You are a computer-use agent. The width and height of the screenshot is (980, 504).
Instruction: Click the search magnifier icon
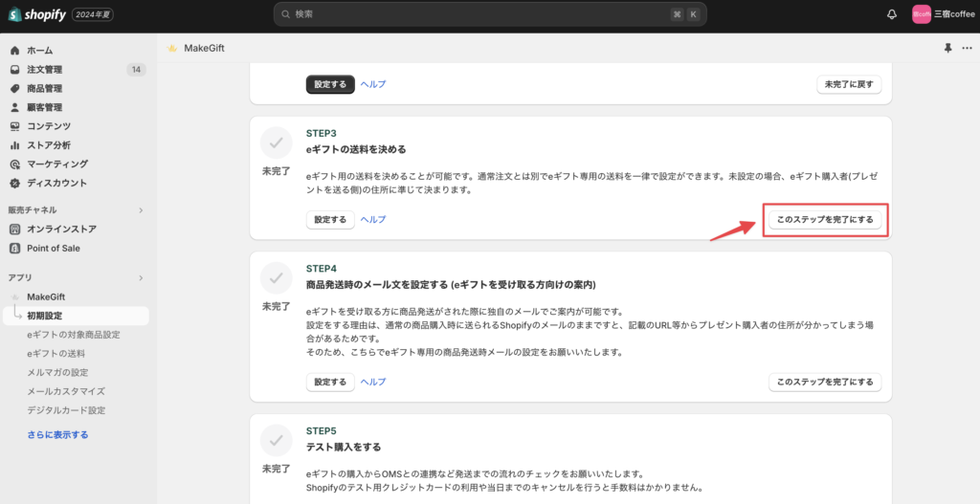click(286, 14)
